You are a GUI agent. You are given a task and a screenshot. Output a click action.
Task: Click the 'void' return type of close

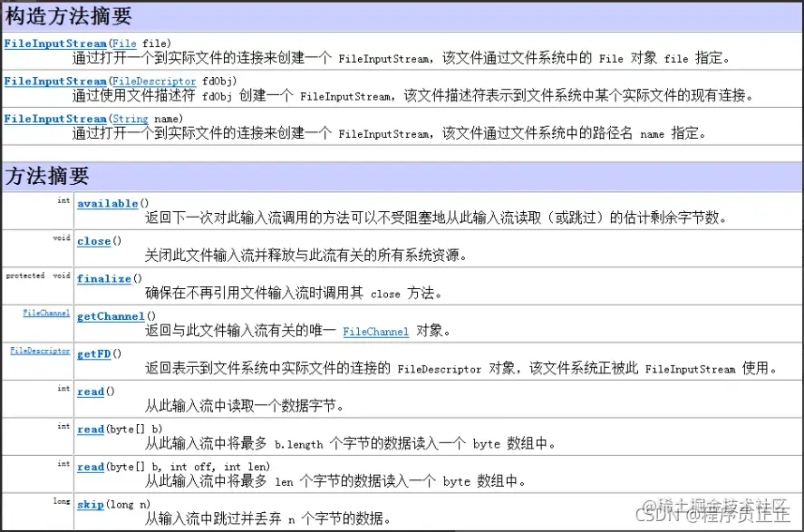(x=62, y=237)
